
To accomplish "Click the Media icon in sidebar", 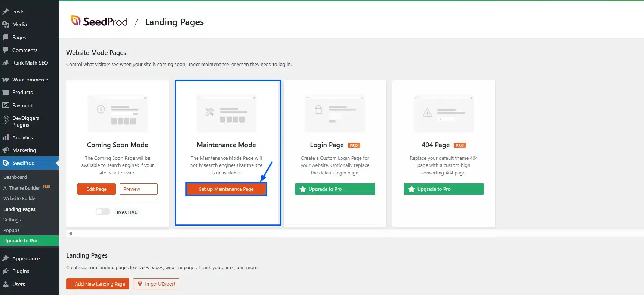I will (6, 24).
